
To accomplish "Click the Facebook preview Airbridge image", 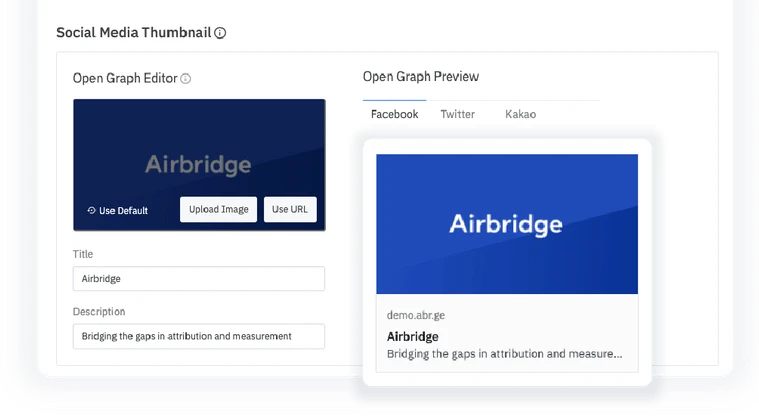I will 507,224.
